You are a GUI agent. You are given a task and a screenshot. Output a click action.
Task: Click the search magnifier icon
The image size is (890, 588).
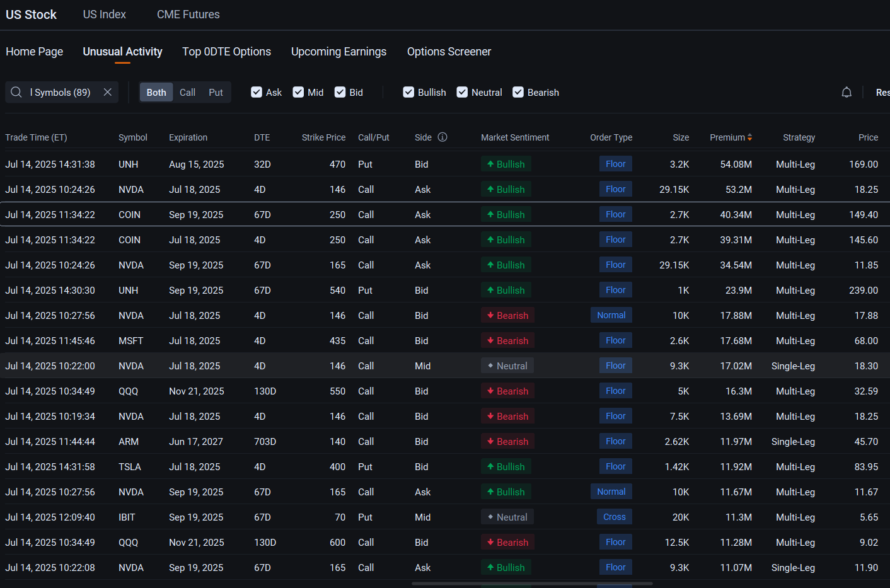click(16, 93)
